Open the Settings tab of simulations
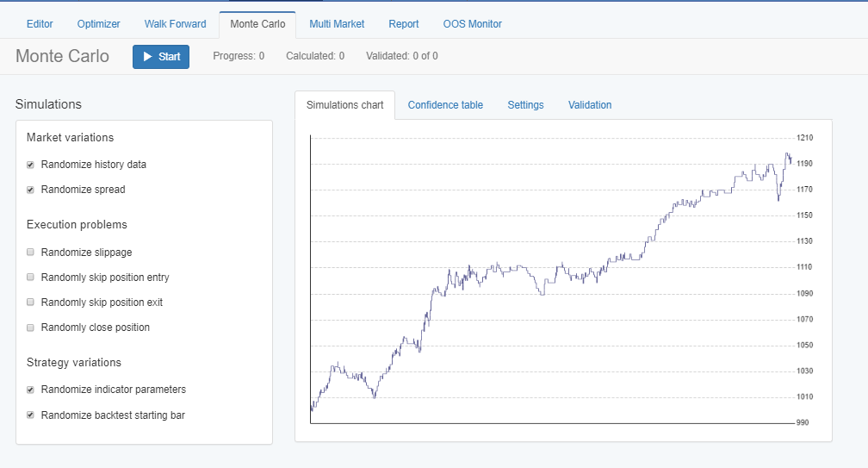The image size is (868, 468). (525, 104)
